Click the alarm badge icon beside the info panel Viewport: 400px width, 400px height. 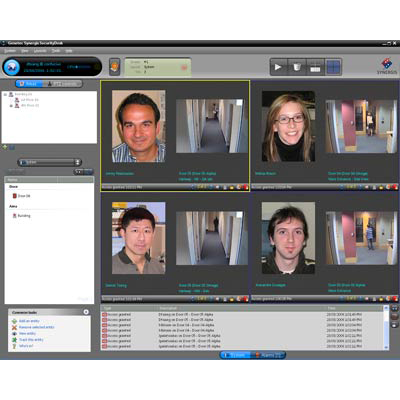pos(114,67)
